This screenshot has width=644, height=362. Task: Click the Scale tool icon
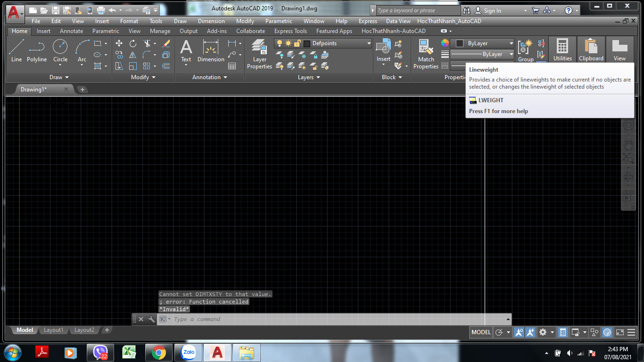coord(133,66)
